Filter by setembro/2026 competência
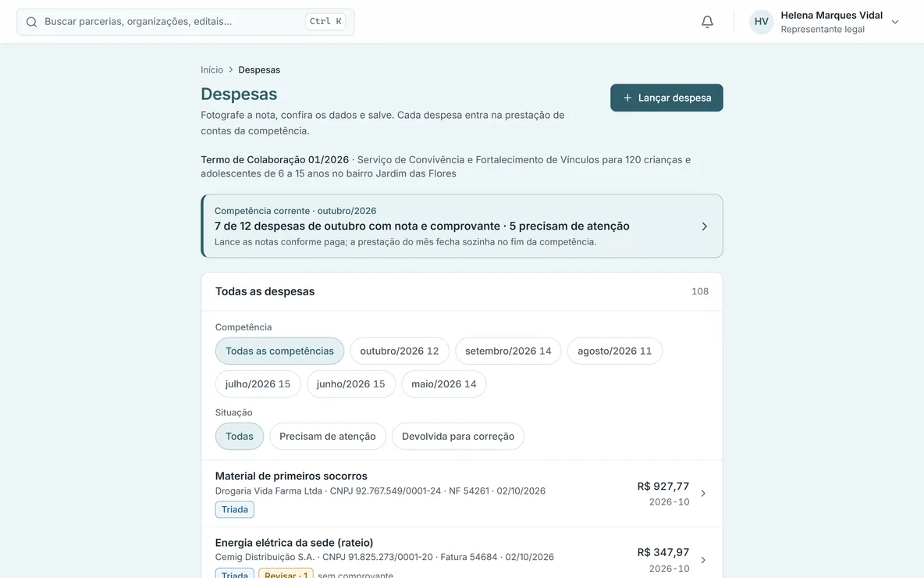The width and height of the screenshot is (924, 578). pyautogui.click(x=508, y=351)
